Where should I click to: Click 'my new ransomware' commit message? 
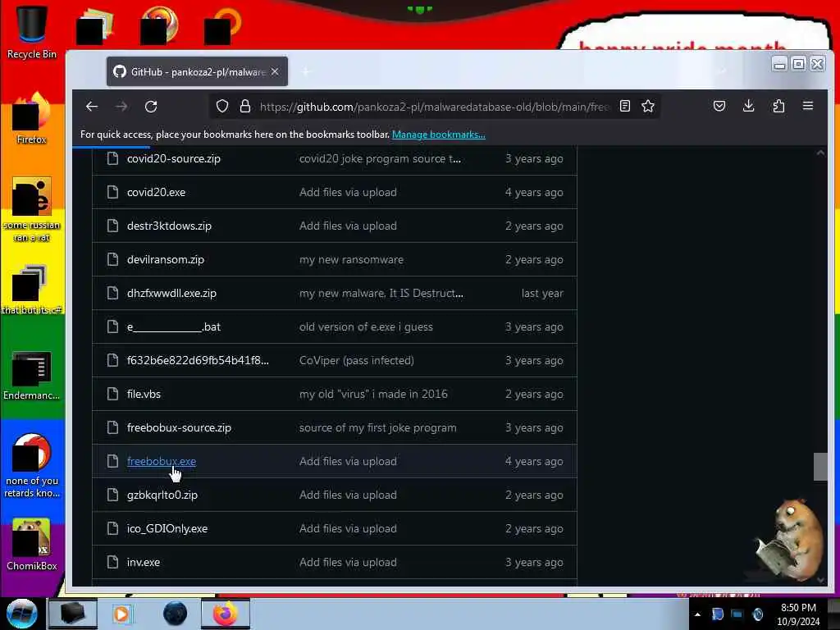tap(351, 260)
